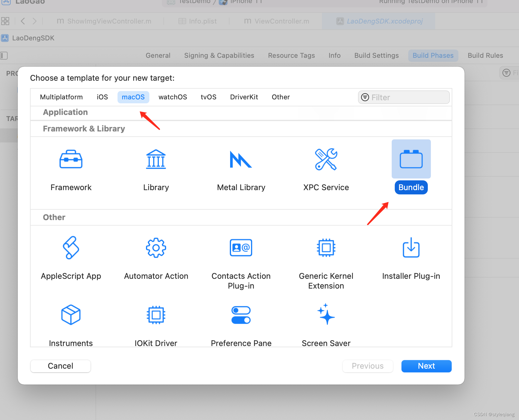Switch to the watchOS platform tab
The width and height of the screenshot is (519, 420).
pyautogui.click(x=173, y=97)
